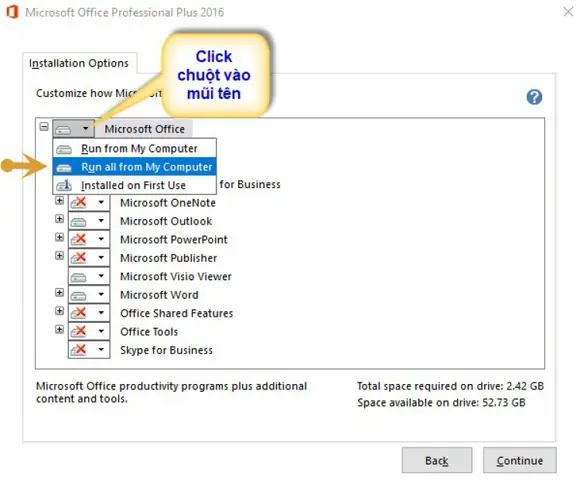This screenshot has height=480, width=580.
Task: Expand the Microsoft OneNote tree node
Action: coord(59,201)
